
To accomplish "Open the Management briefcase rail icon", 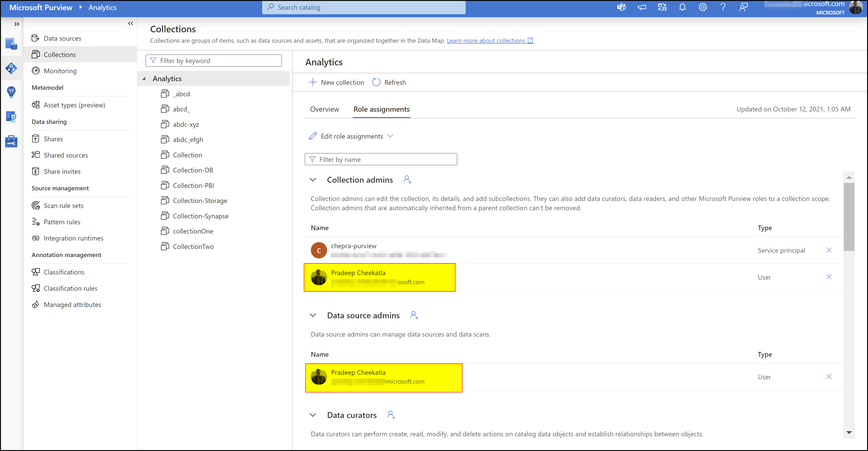I will (12, 141).
